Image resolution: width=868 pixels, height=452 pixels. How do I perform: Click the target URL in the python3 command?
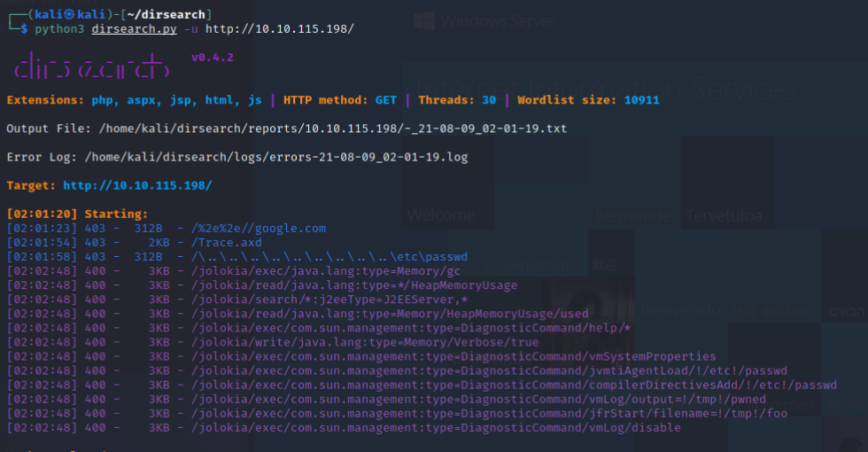280,29
